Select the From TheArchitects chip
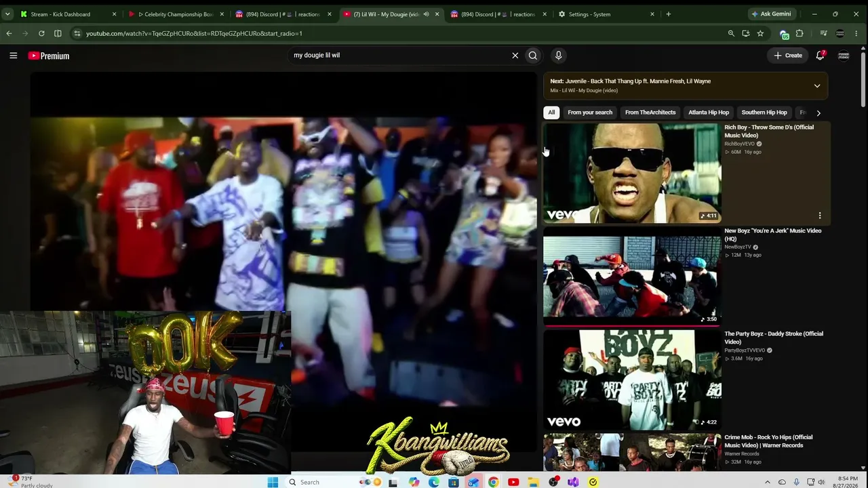The height and width of the screenshot is (488, 868). tap(650, 113)
